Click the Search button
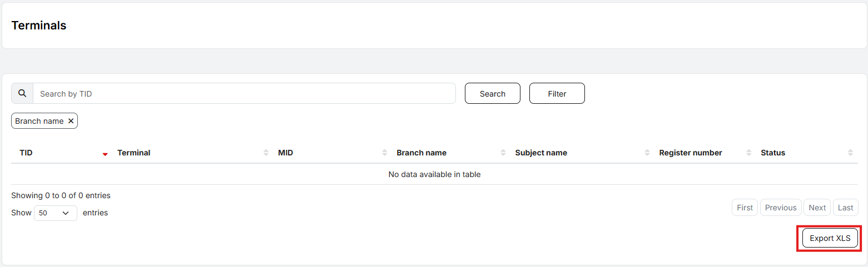 pyautogui.click(x=492, y=93)
